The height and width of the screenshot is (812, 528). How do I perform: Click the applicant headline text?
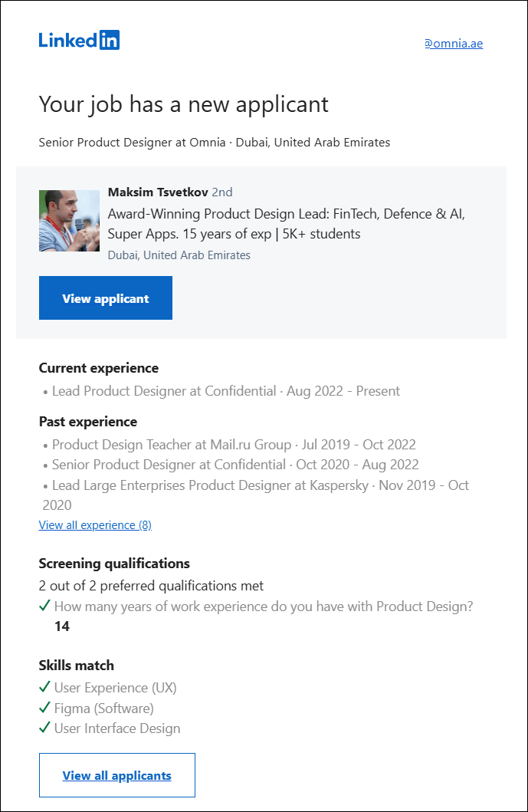pyautogui.click(x=286, y=224)
